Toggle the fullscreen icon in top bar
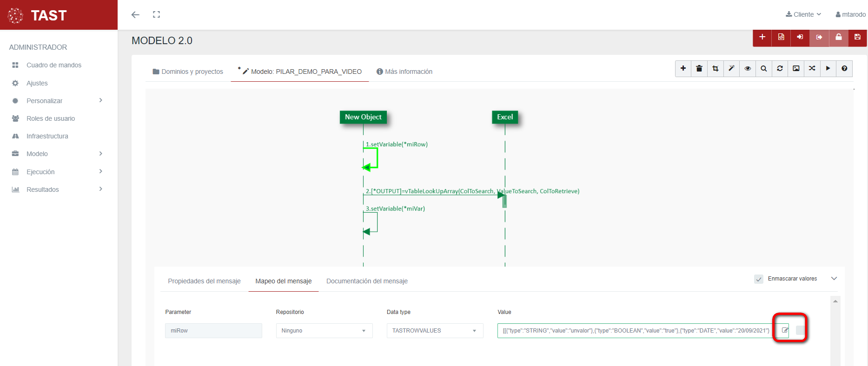The image size is (868, 366). pyautogui.click(x=156, y=15)
